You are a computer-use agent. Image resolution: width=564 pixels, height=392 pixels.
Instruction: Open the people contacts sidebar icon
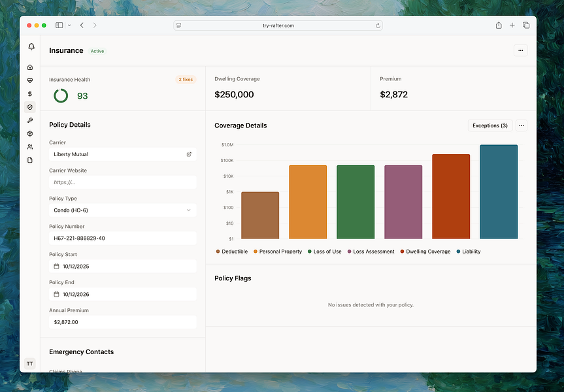tap(30, 147)
